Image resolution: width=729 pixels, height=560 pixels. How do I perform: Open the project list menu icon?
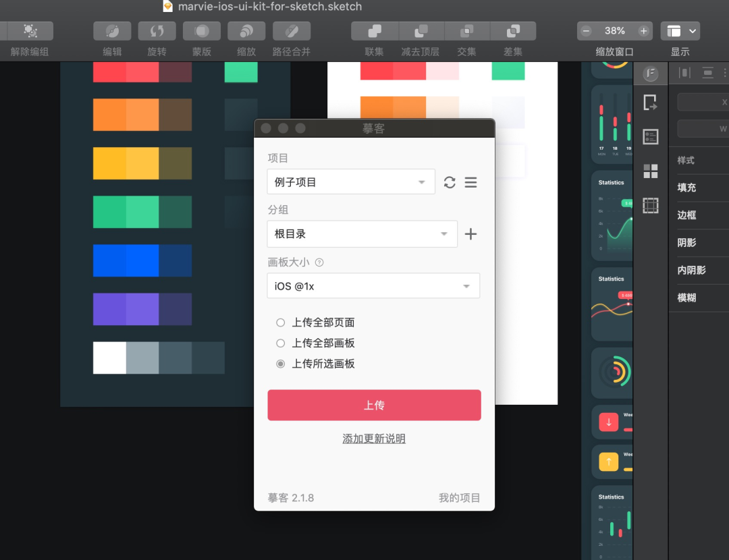(470, 182)
